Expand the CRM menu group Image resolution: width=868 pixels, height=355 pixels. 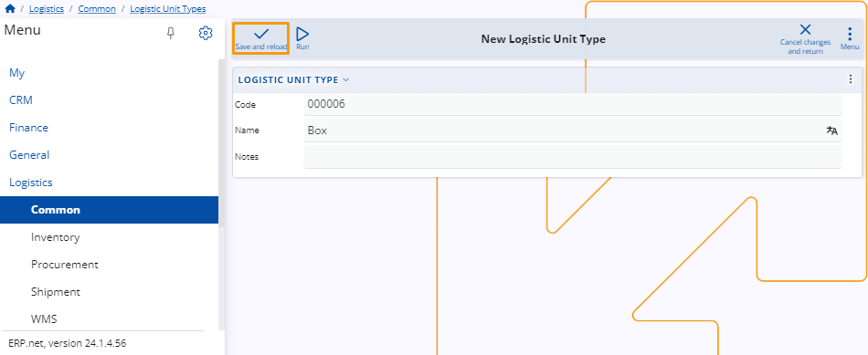tap(21, 100)
